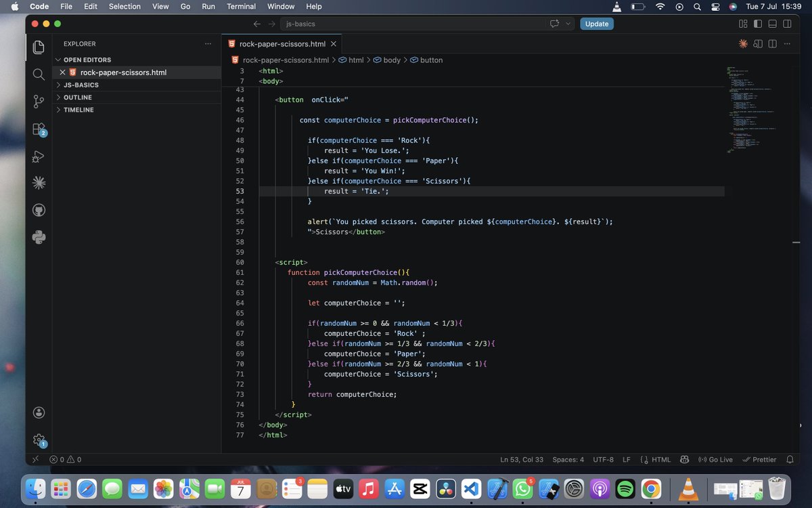The width and height of the screenshot is (812, 508).
Task: Open the Source Control view
Action: pos(39,102)
